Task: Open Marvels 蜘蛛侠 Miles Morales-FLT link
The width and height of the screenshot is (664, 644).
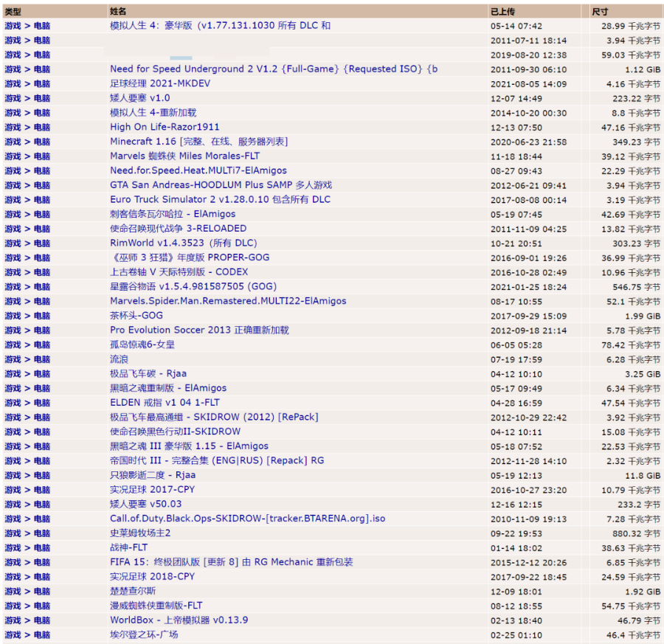Action: point(184,156)
